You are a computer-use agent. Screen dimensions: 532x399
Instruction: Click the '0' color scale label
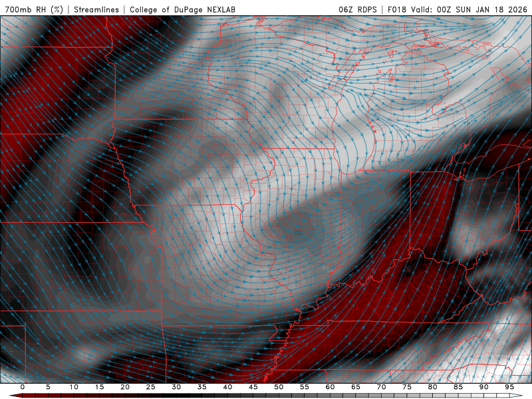pos(23,387)
